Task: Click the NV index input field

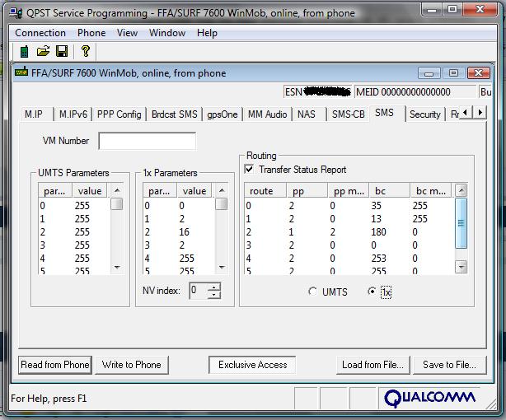Action: pos(199,291)
